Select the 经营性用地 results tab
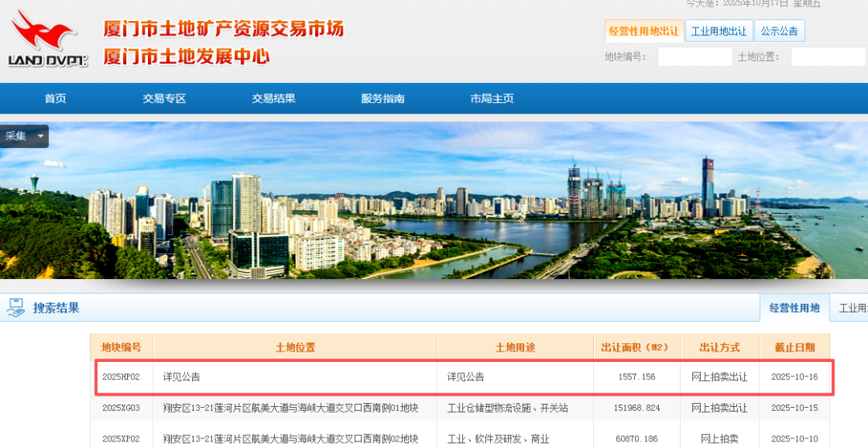This screenshot has width=868, height=448. [794, 307]
